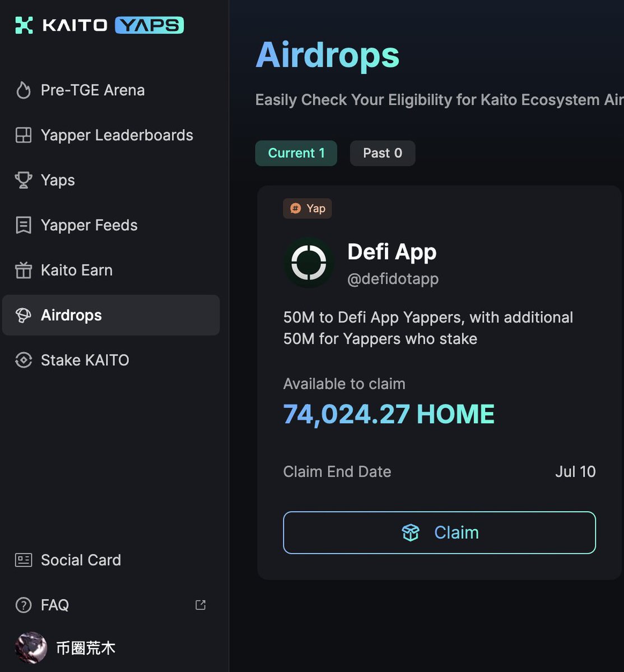
Task: Switch to the Past 0 tab
Action: 383,153
